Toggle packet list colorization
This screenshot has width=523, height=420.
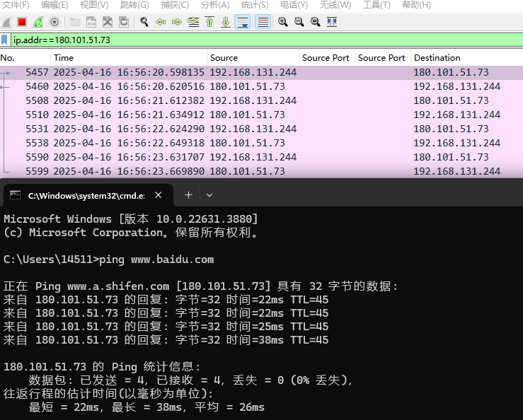(263, 23)
